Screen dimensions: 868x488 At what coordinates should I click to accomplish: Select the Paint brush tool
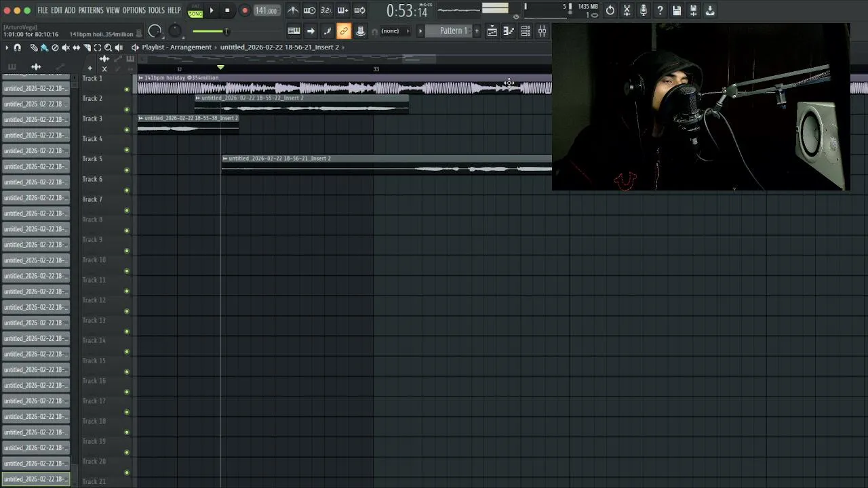click(x=44, y=47)
